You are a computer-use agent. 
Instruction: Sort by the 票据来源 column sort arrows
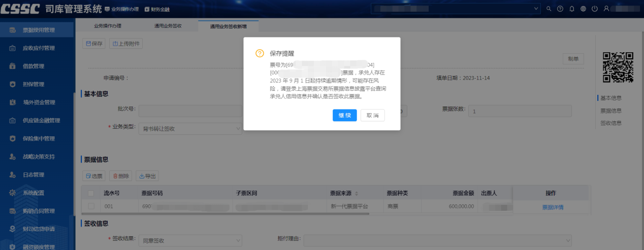[356, 193]
